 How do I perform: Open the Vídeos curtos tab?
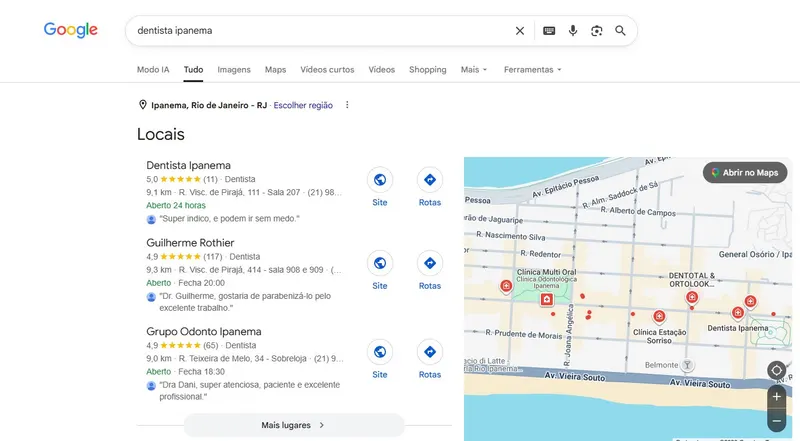[x=327, y=69]
